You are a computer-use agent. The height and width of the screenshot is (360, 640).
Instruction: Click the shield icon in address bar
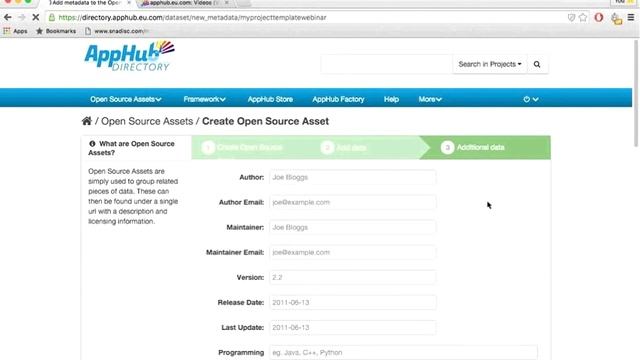point(571,18)
